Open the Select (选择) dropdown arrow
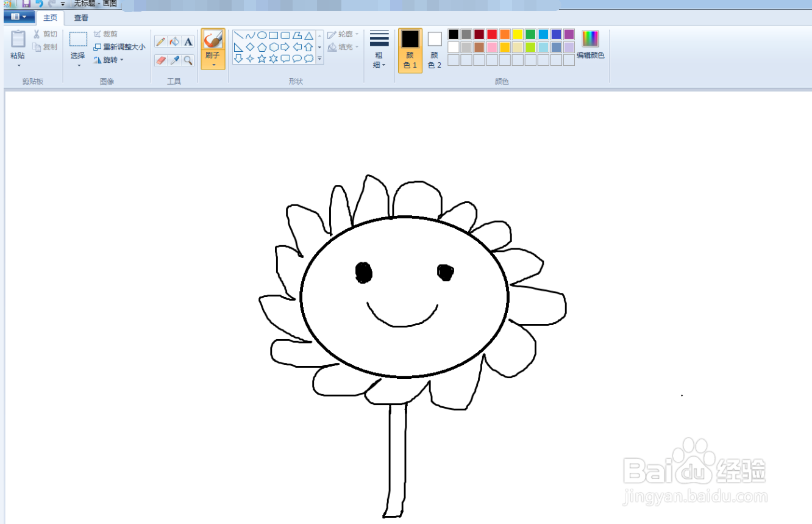This screenshot has width=812, height=524. tap(78, 65)
